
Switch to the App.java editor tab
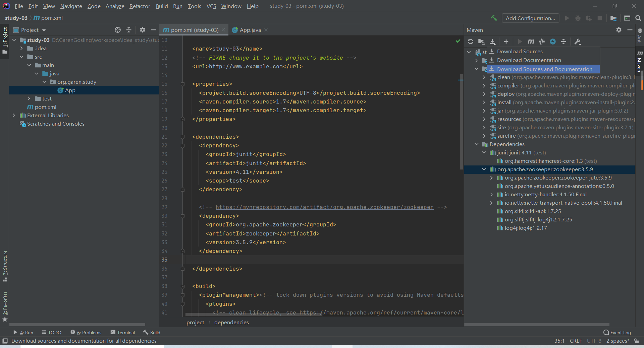click(250, 30)
